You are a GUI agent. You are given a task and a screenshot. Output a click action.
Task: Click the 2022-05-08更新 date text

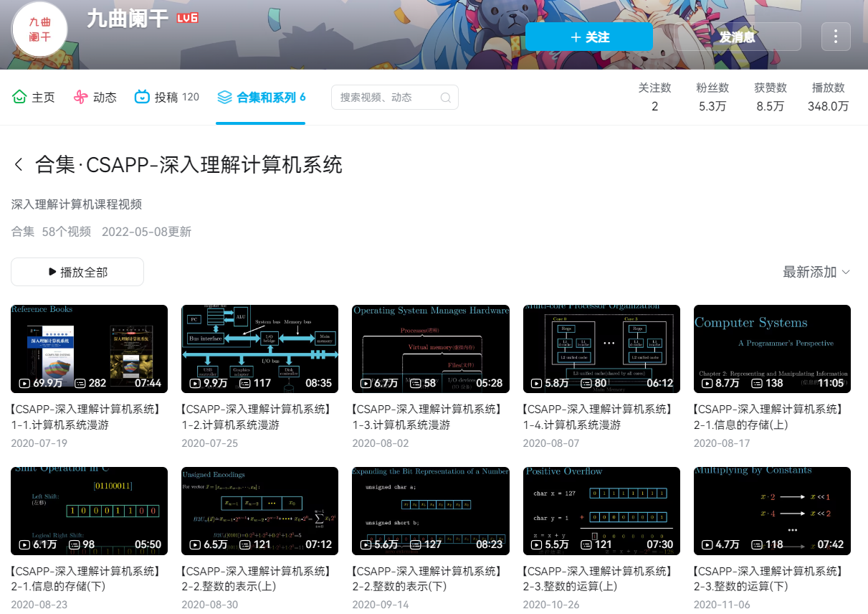(146, 232)
